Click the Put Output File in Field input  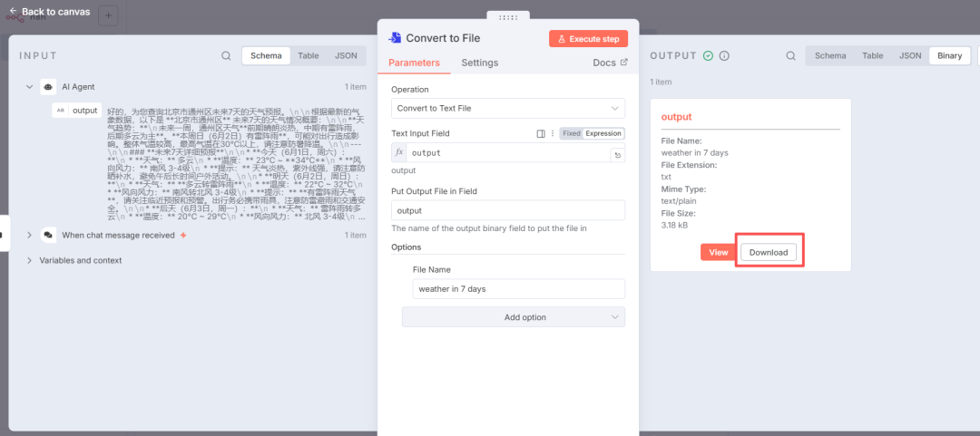508,210
